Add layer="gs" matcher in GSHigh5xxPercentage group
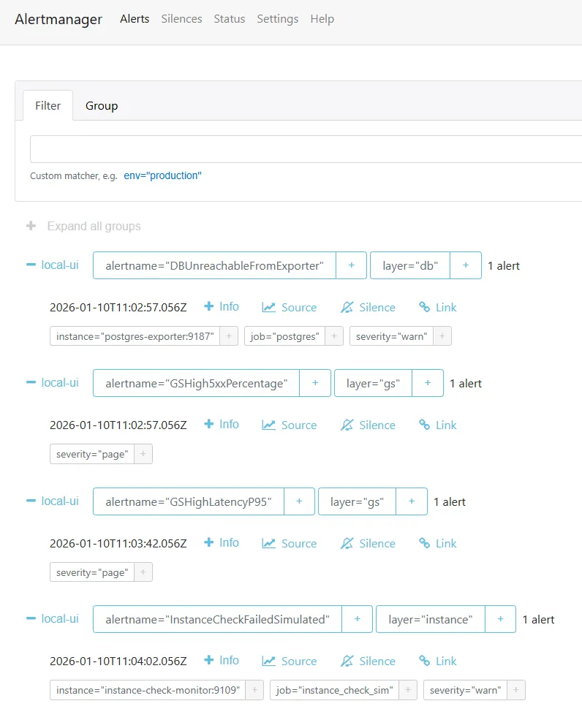This screenshot has width=582, height=728. [x=428, y=383]
